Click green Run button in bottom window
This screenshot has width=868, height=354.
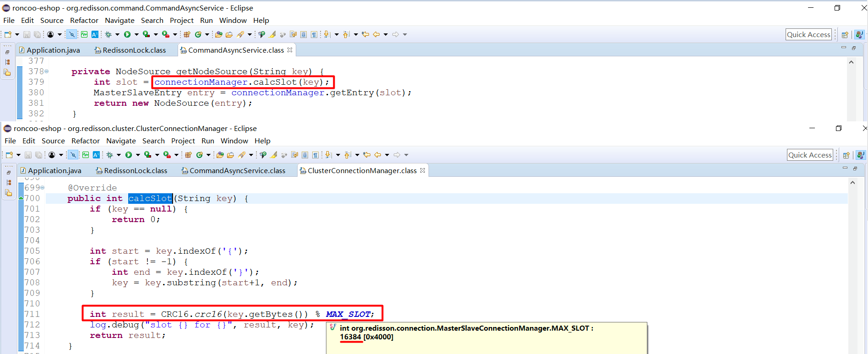(129, 155)
